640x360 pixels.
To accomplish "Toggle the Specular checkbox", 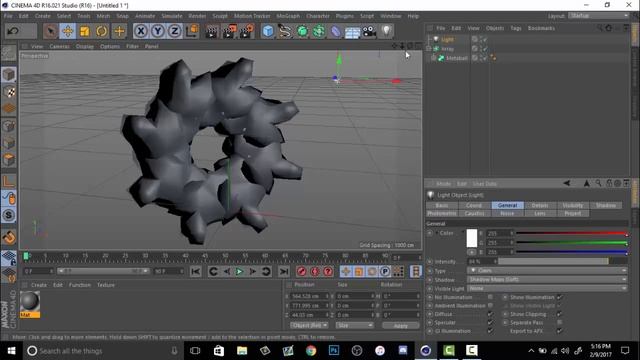I will pyautogui.click(x=490, y=322).
